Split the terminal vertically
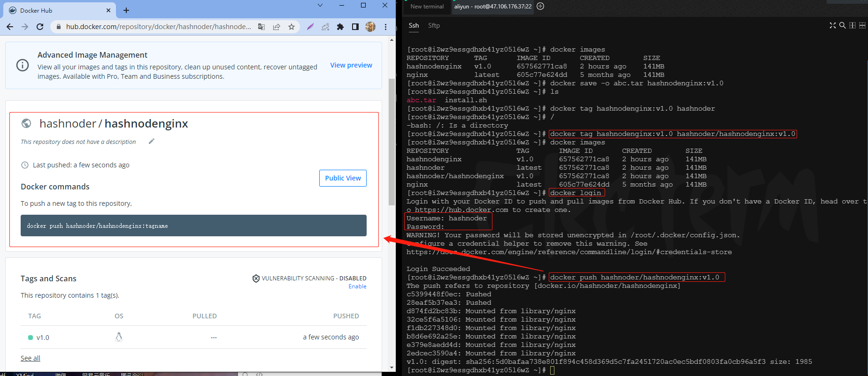The height and width of the screenshot is (376, 868). 853,25
